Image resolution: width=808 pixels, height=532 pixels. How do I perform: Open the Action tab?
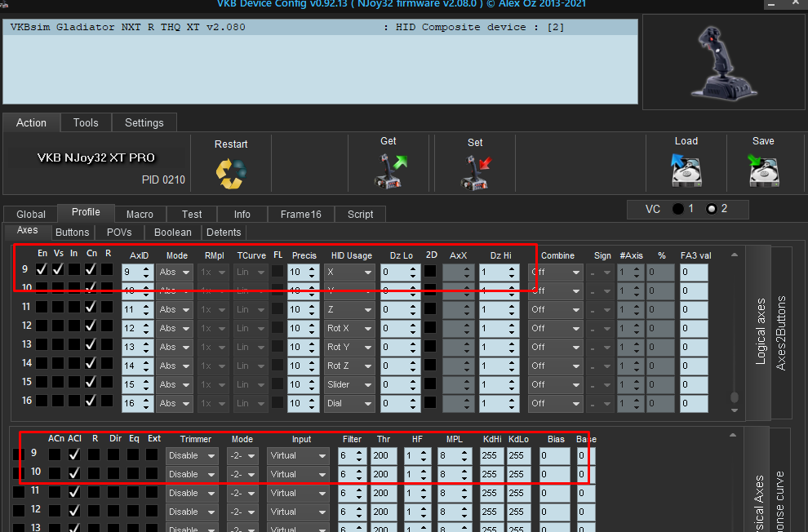pyautogui.click(x=32, y=122)
